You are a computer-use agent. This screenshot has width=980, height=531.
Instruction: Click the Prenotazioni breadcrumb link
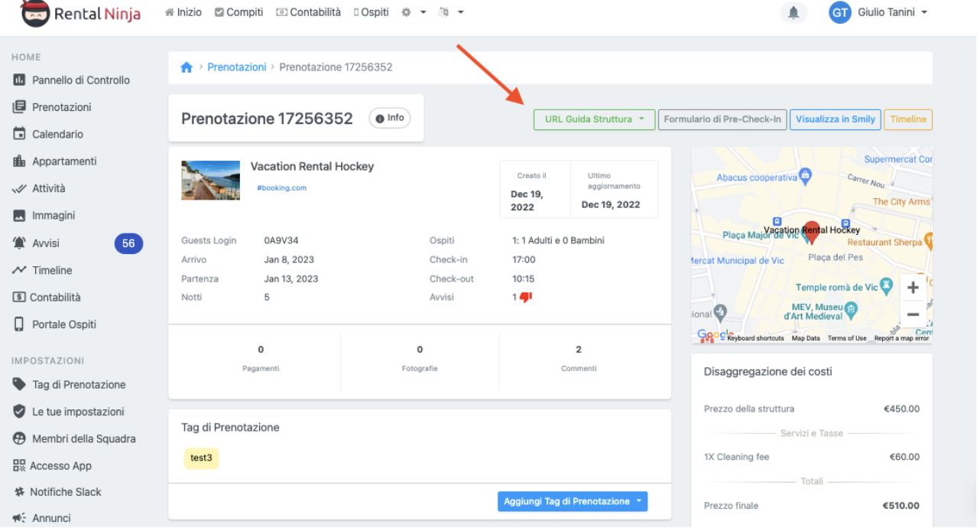pyautogui.click(x=237, y=67)
